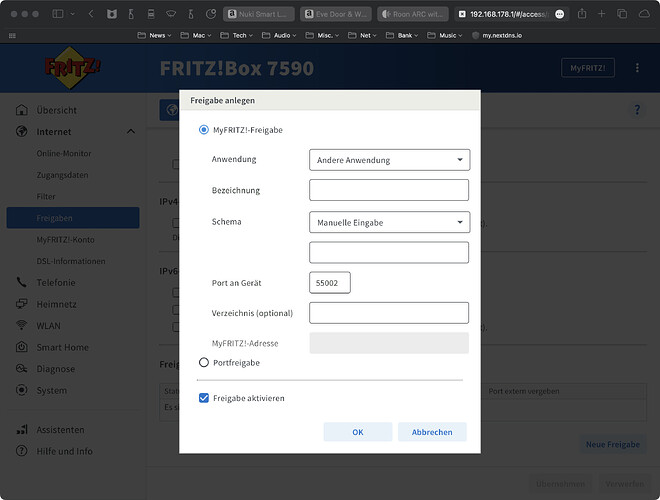
Task: Open the Schema dropdown
Action: pos(389,222)
